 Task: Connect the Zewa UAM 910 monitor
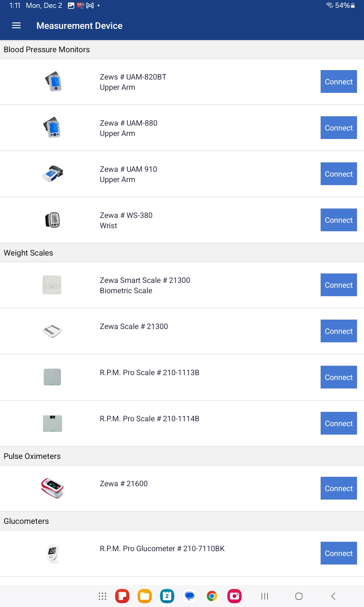click(339, 174)
